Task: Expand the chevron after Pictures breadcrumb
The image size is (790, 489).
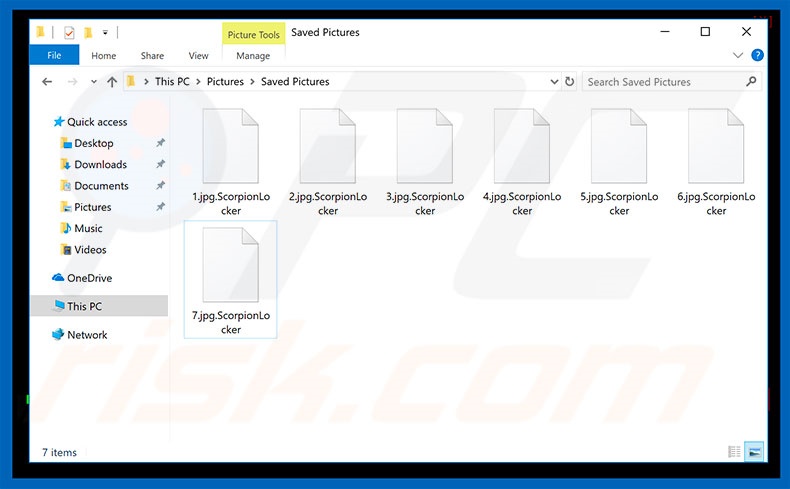Action: point(252,82)
